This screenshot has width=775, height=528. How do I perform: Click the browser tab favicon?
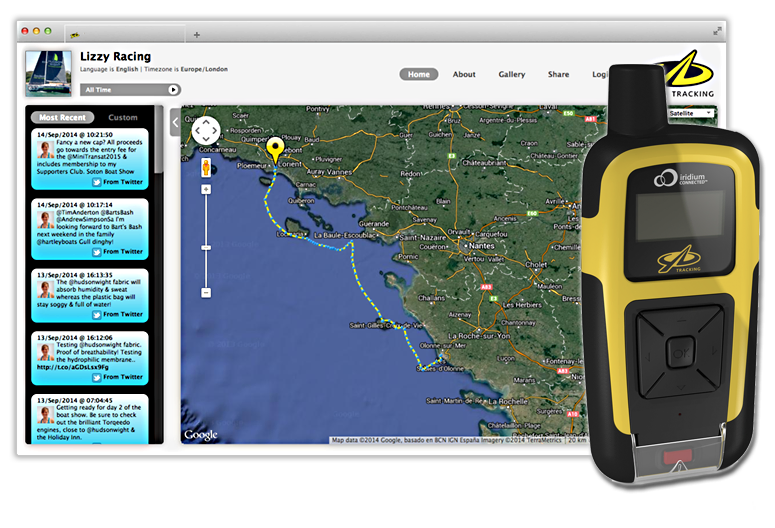click(x=75, y=35)
